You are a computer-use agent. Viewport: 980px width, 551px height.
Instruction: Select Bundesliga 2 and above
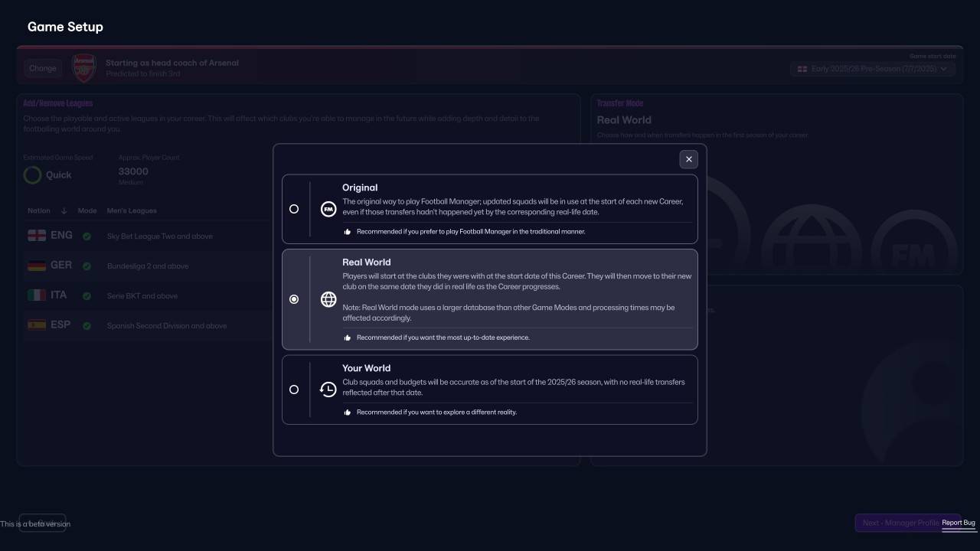point(148,266)
